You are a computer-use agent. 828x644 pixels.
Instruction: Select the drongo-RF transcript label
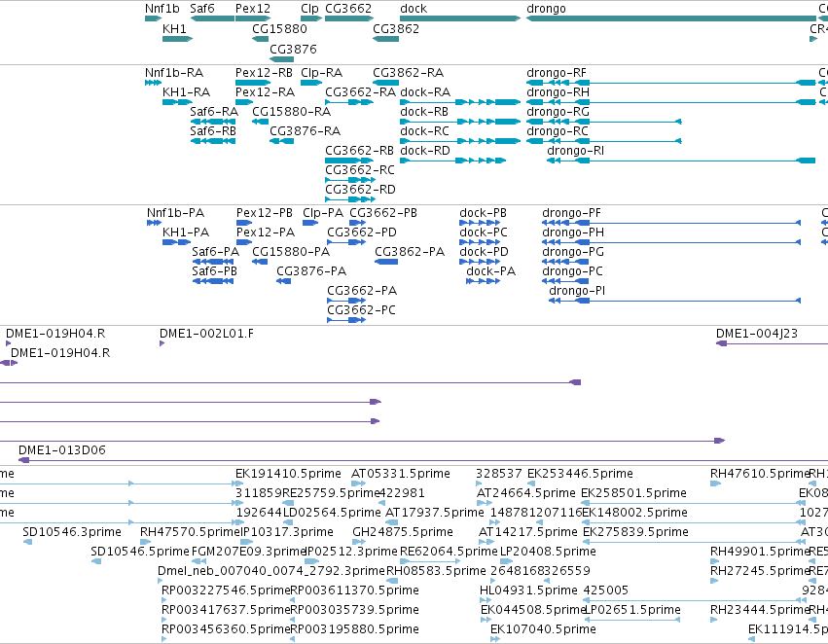pyautogui.click(x=557, y=72)
